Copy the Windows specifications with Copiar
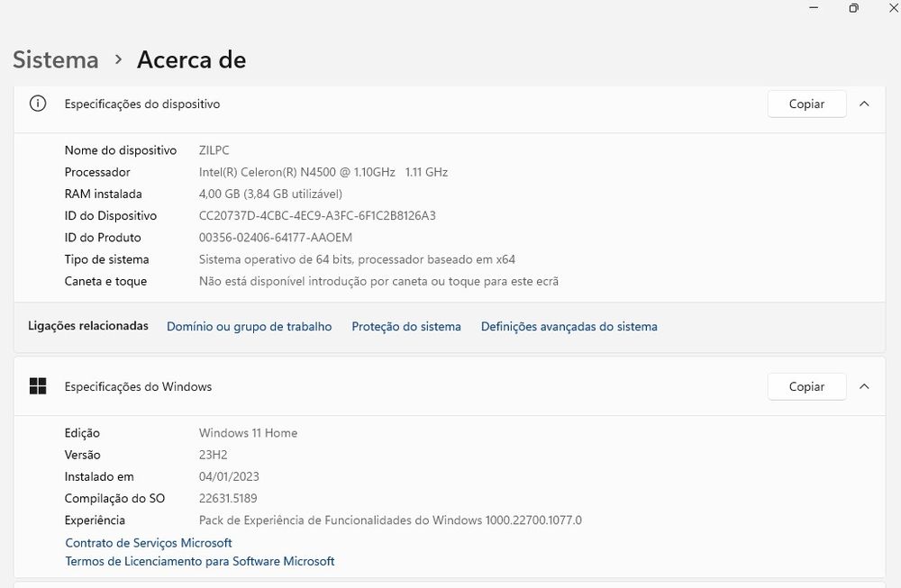This screenshot has width=901, height=588. [x=806, y=386]
